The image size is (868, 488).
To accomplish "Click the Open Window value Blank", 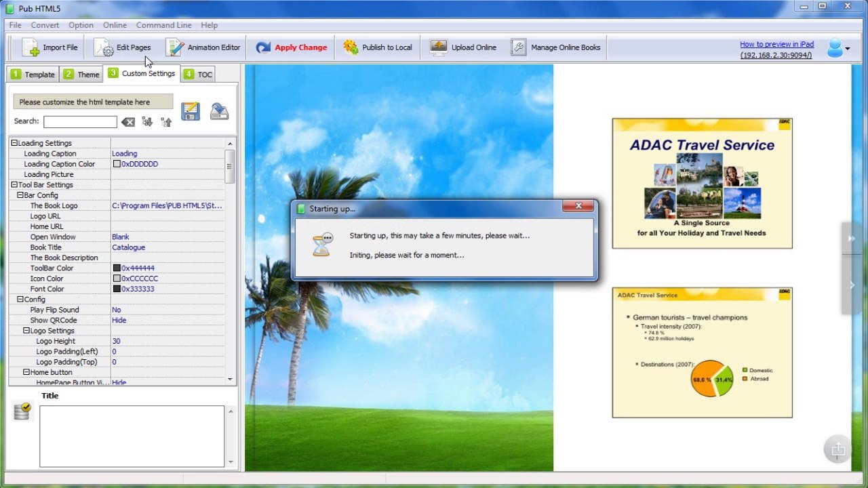I will coord(121,237).
